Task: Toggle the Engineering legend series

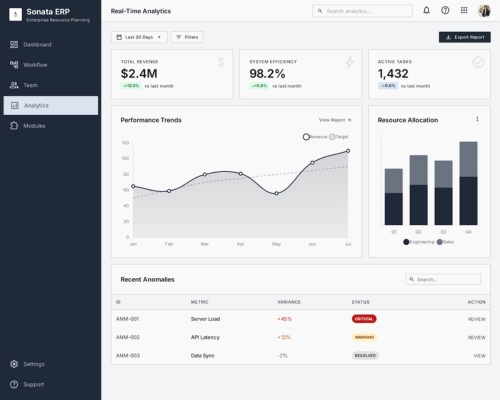Action: point(419,242)
